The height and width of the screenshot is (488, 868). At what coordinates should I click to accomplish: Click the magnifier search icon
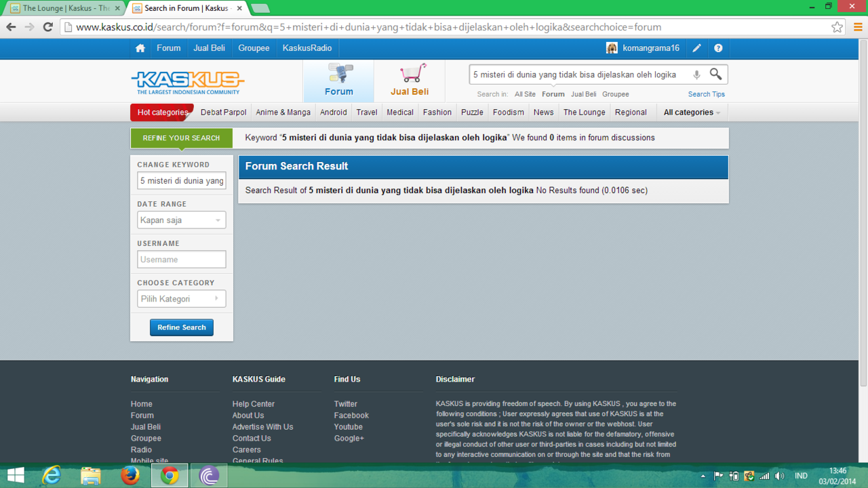point(715,74)
